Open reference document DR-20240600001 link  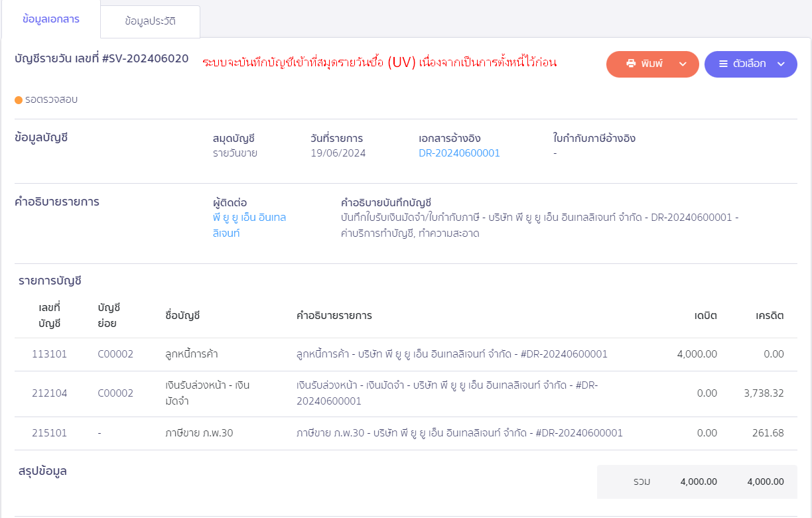pyautogui.click(x=459, y=153)
